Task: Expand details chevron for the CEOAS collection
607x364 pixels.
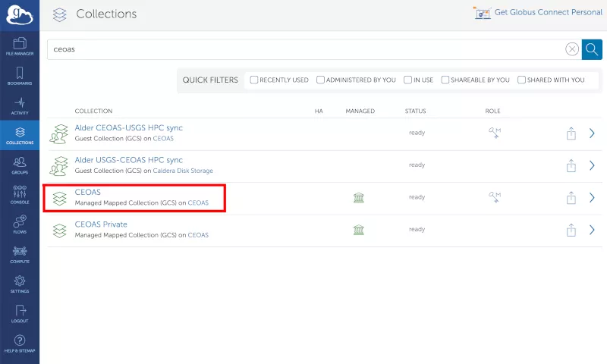Action: (592, 198)
